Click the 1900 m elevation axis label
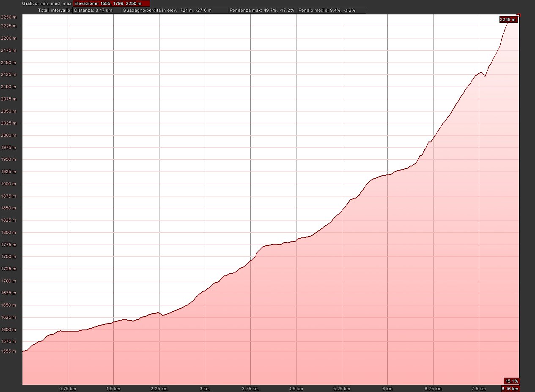 [8, 184]
